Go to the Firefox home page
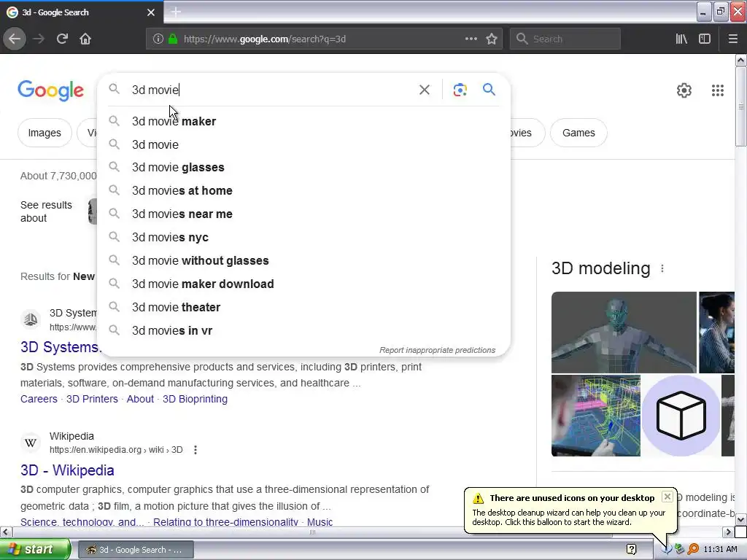This screenshot has width=747, height=560. click(85, 39)
